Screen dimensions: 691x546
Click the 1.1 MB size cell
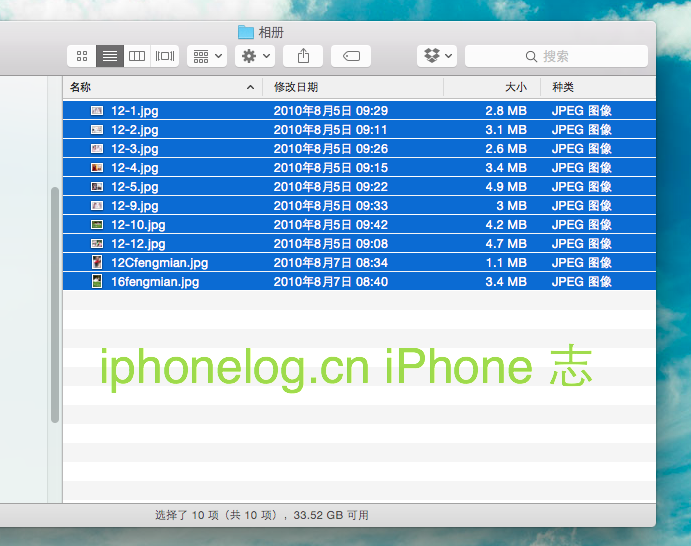506,263
